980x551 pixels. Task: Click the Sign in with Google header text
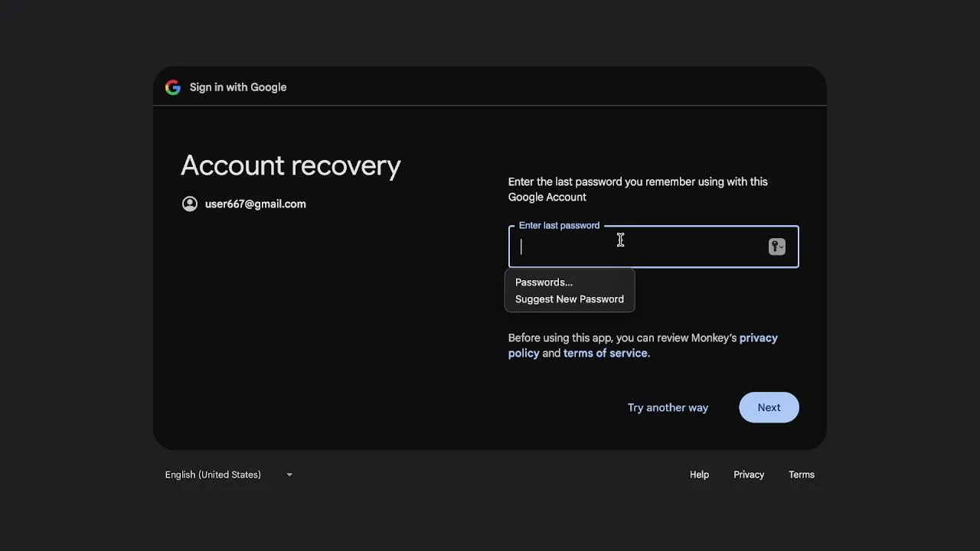click(x=238, y=87)
